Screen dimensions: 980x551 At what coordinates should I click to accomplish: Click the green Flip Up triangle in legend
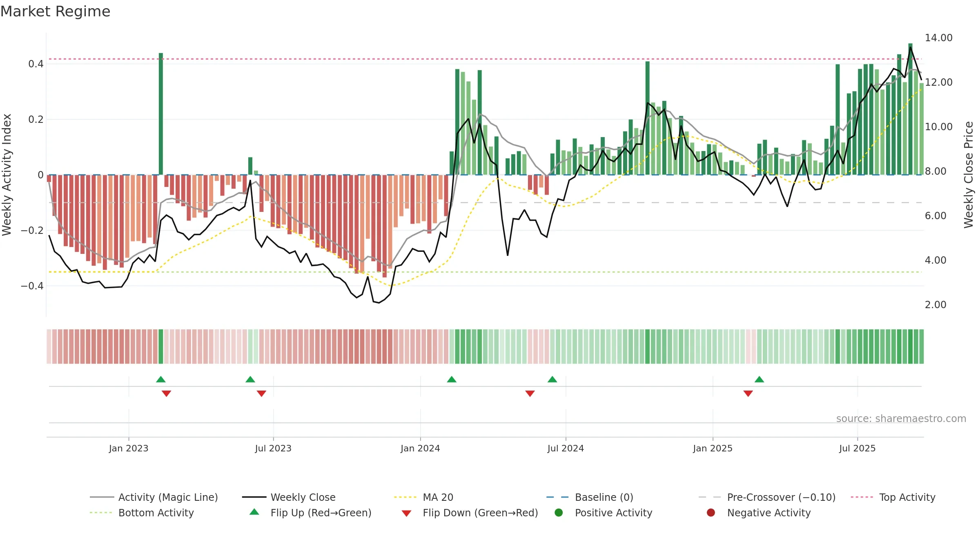coord(254,512)
